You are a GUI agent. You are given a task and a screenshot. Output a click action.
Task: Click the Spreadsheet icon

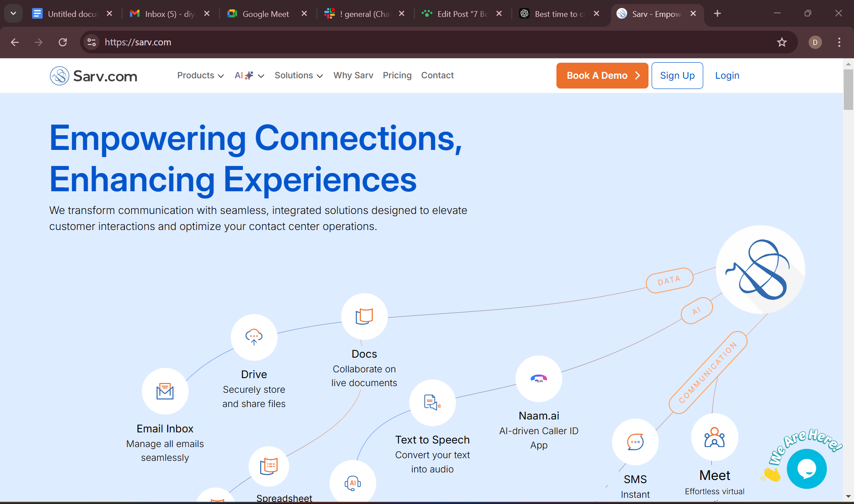269,466
